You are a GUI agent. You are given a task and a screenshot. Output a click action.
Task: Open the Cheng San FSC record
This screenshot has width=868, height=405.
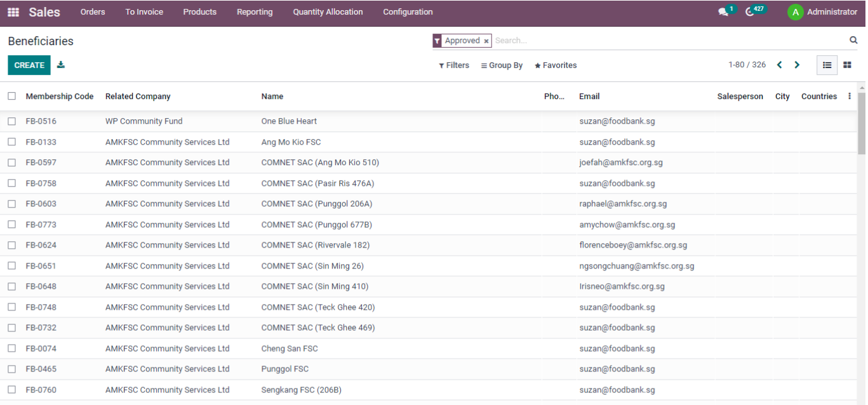tap(290, 349)
